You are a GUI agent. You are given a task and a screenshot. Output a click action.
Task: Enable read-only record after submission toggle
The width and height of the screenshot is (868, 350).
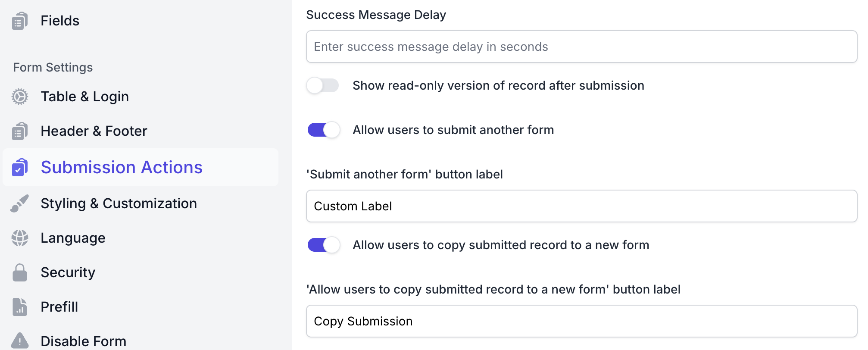(323, 85)
